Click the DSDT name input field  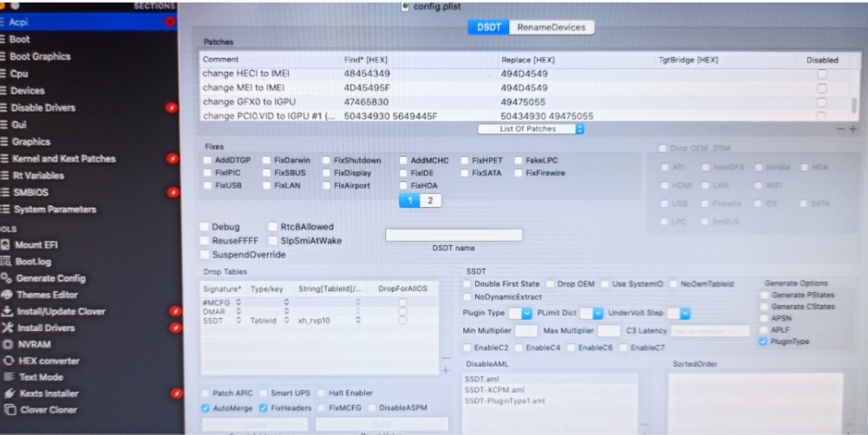tap(454, 235)
